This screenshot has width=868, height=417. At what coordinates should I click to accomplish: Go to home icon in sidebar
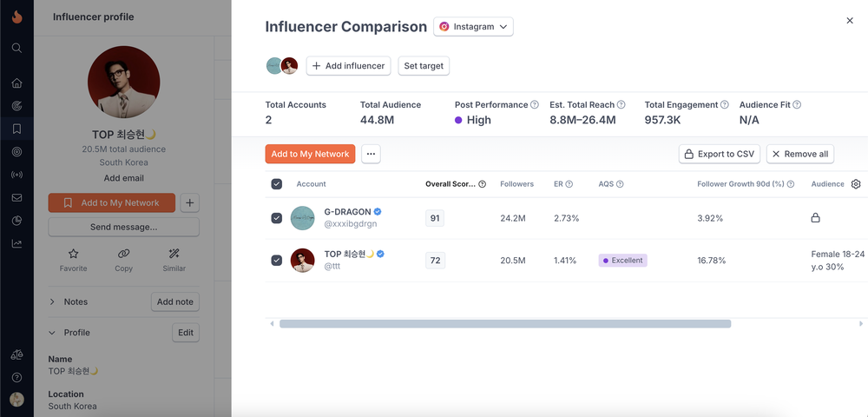pyautogui.click(x=16, y=83)
